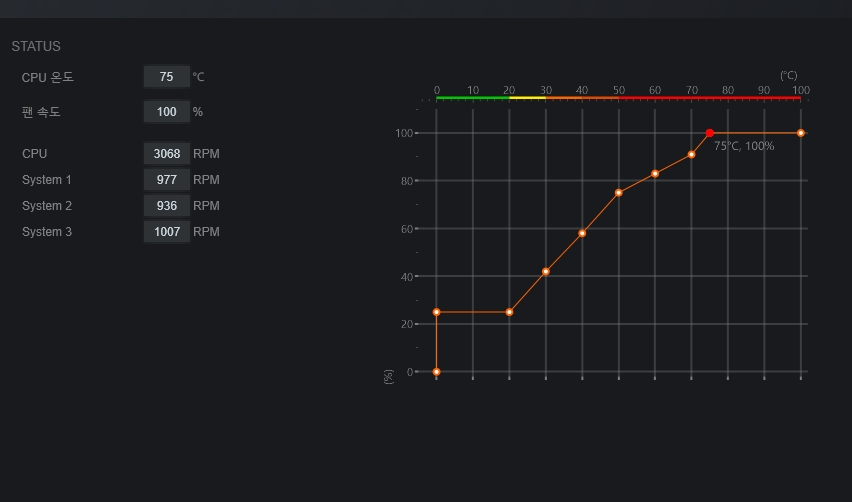Image resolution: width=852 pixels, height=502 pixels.
Task: Select the fan curve point at 30°C, 42%
Action: click(x=546, y=272)
